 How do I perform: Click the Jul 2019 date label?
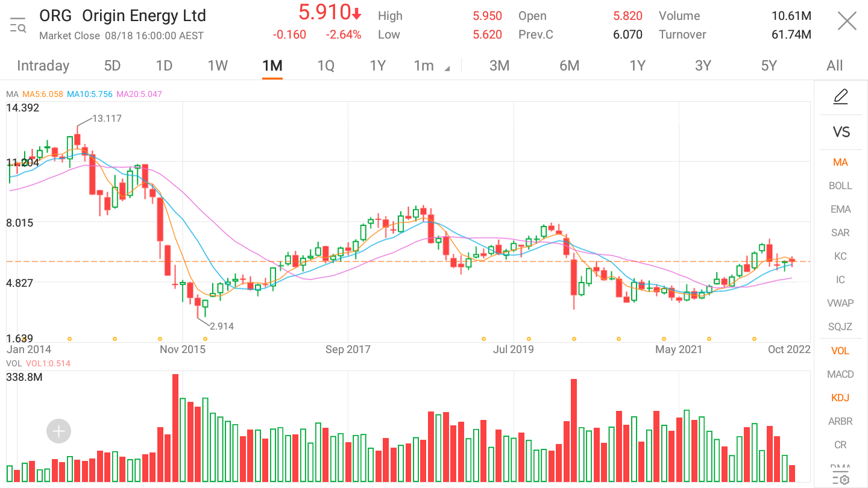pyautogui.click(x=513, y=349)
